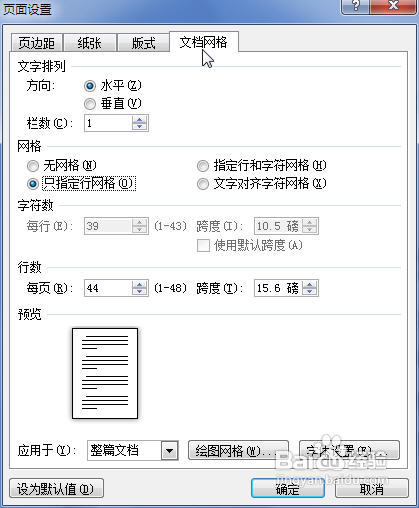Click 设为默认值 button
The width and height of the screenshot is (419, 508).
(x=56, y=489)
